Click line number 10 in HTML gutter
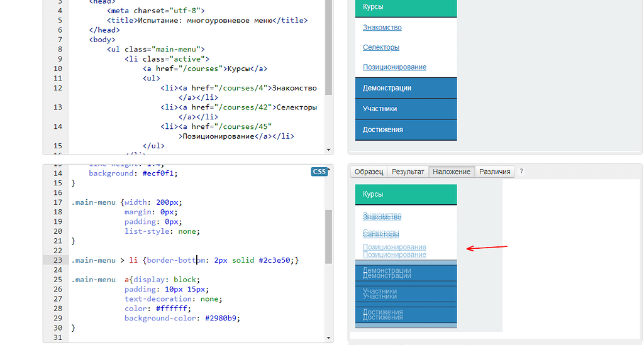Viewport: 644px width, 345px height. click(57, 68)
